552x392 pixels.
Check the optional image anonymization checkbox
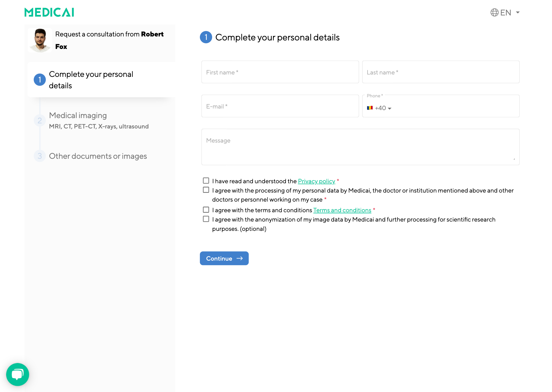(206, 219)
